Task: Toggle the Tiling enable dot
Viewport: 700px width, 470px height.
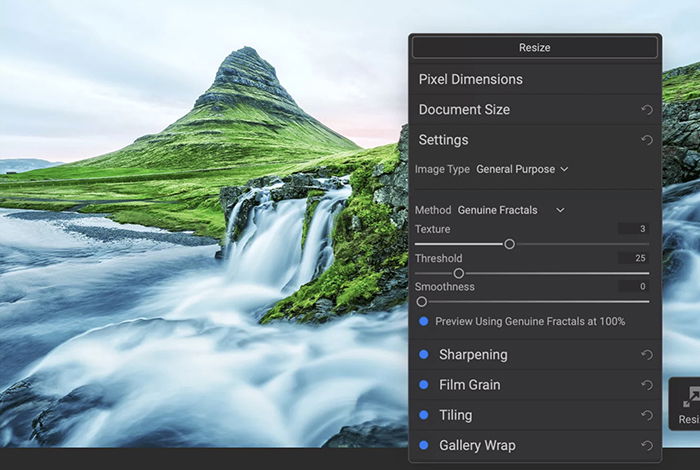Action: (x=424, y=415)
